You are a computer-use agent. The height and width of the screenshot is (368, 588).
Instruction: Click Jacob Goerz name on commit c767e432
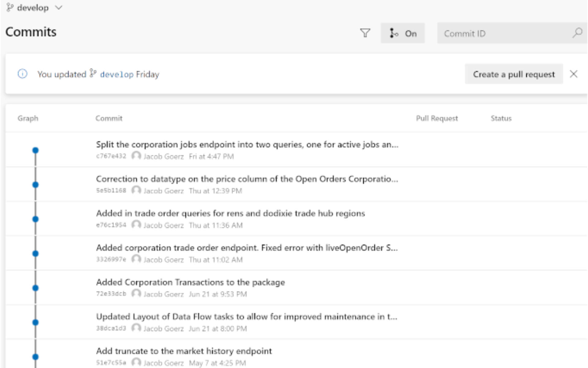[164, 156]
